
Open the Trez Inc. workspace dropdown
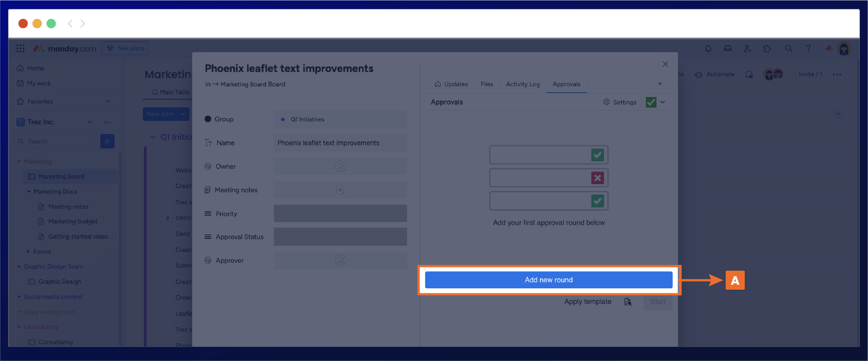pos(89,122)
